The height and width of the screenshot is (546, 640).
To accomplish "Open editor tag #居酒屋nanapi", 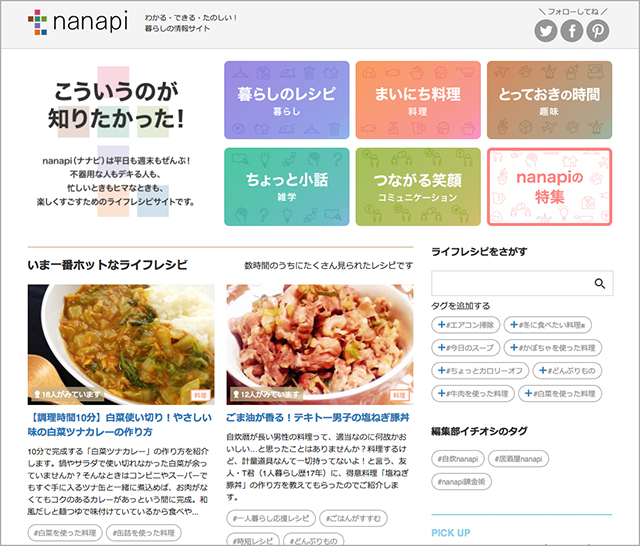I will [518, 459].
